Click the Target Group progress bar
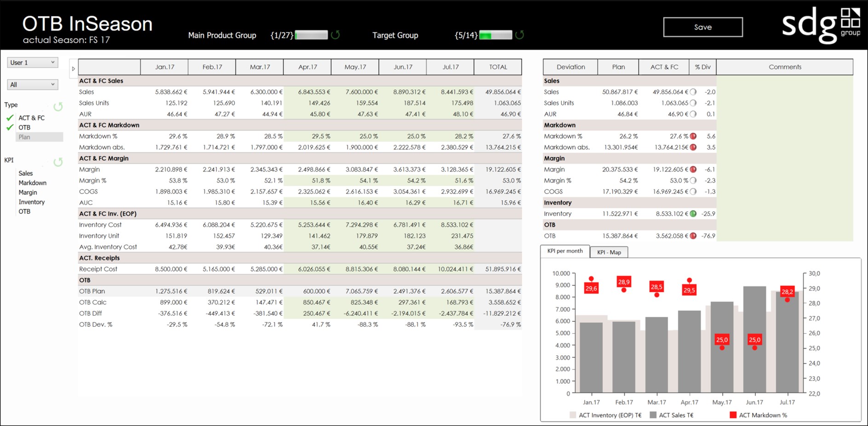This screenshot has width=868, height=426. tap(495, 35)
